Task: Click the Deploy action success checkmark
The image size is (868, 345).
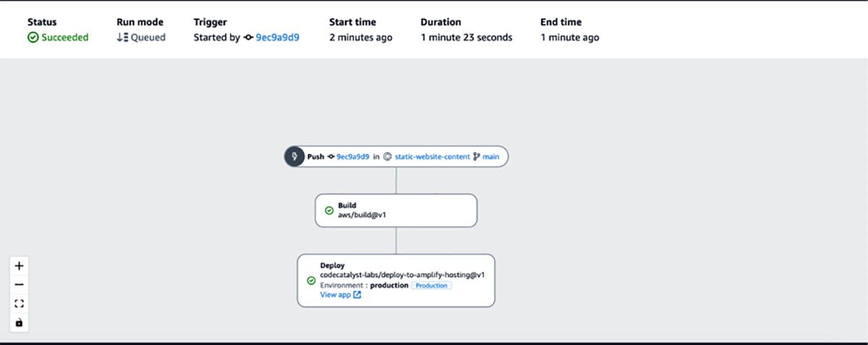Action: pyautogui.click(x=311, y=280)
